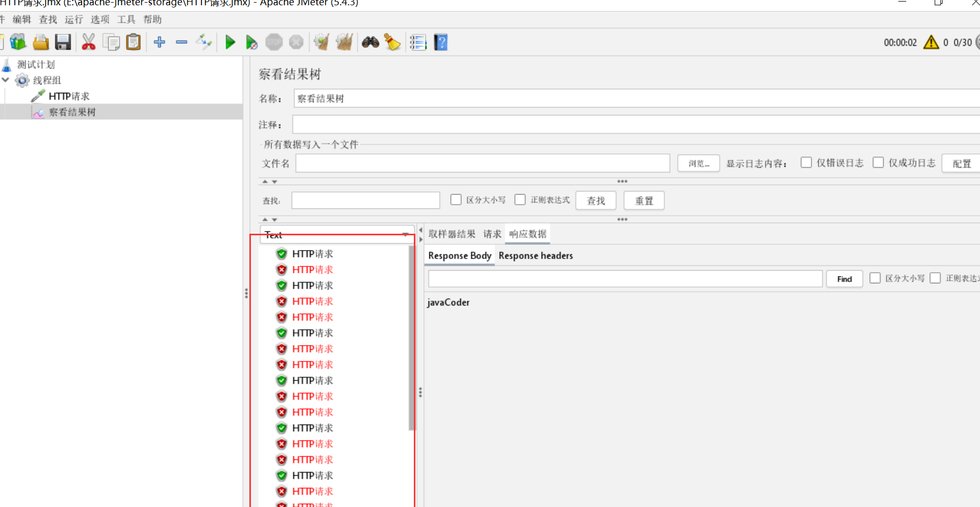This screenshot has height=507, width=980.
Task: Click the blue minus Remove icon
Action: point(182,42)
